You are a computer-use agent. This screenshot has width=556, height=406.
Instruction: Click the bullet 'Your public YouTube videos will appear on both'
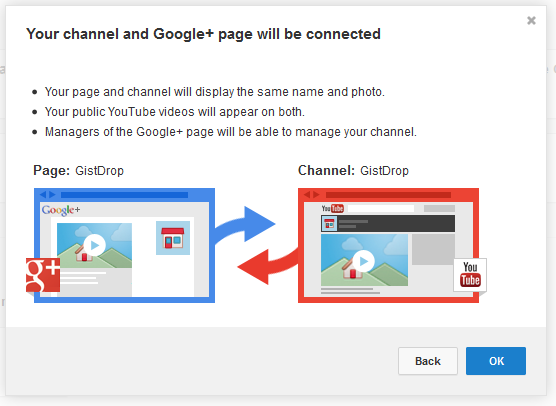pyautogui.click(x=175, y=112)
